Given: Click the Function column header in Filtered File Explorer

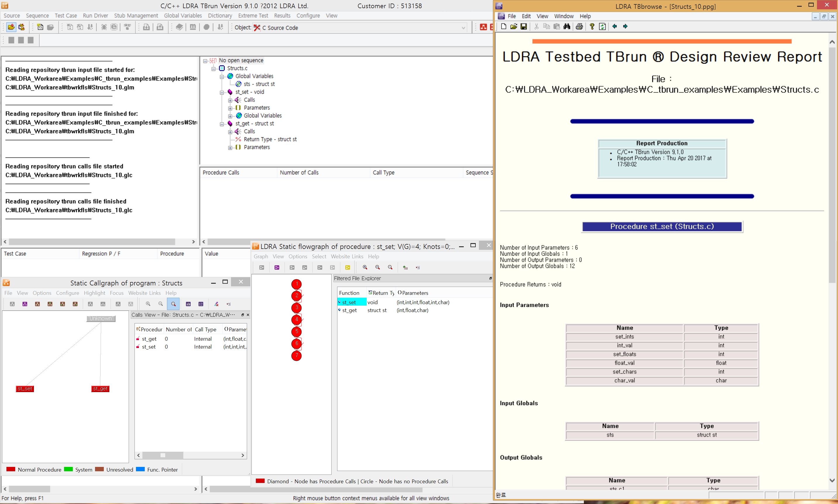Looking at the screenshot, I should (352, 293).
